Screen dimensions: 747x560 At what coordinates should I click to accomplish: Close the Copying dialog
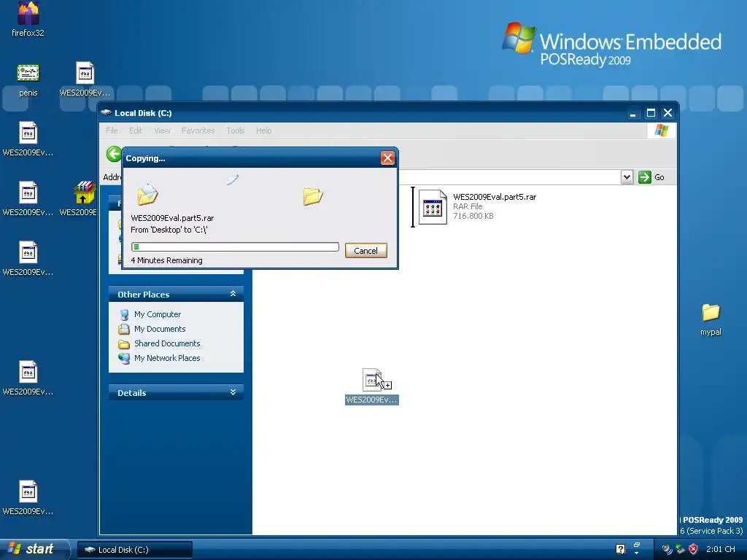(387, 158)
